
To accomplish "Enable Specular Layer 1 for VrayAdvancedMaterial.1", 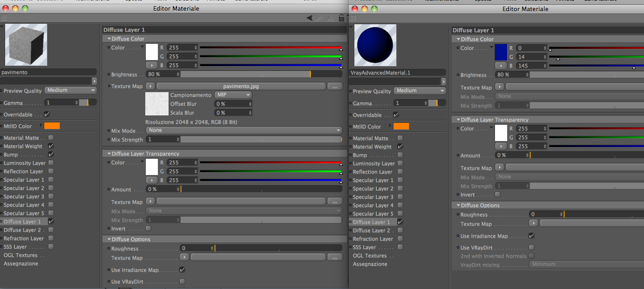I will 400,180.
